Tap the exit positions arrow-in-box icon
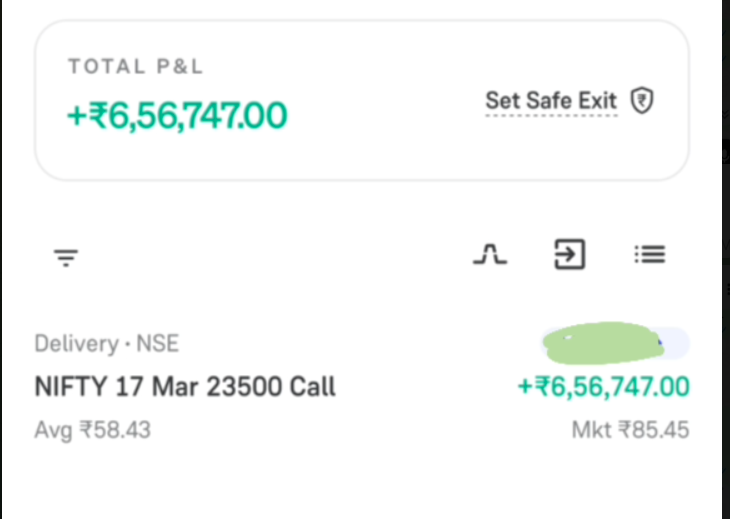Image resolution: width=730 pixels, height=519 pixels. (x=569, y=255)
